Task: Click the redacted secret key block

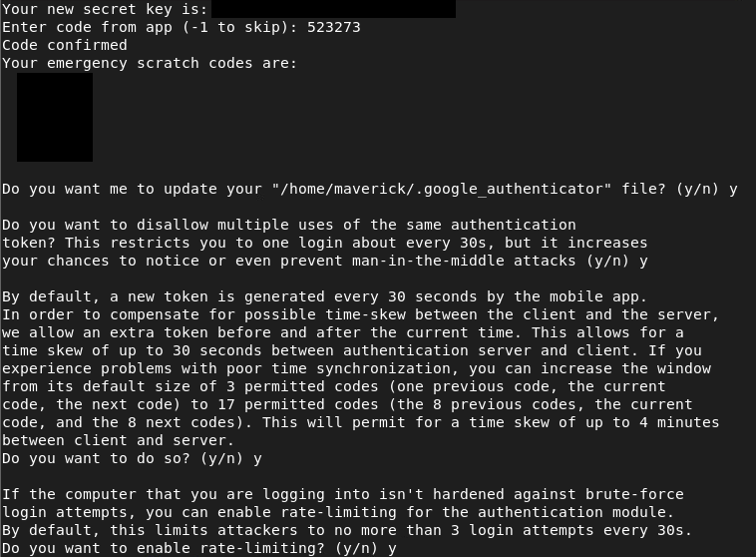Action: 333,9
